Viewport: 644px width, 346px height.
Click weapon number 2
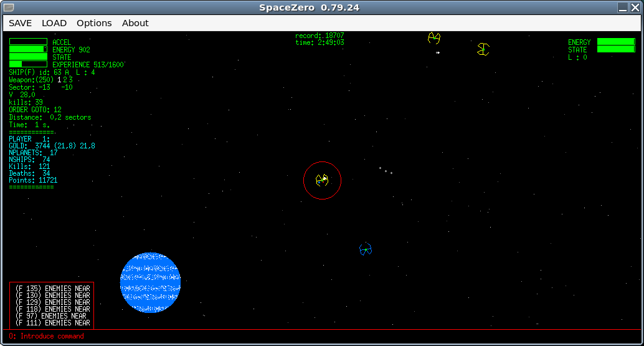65,80
